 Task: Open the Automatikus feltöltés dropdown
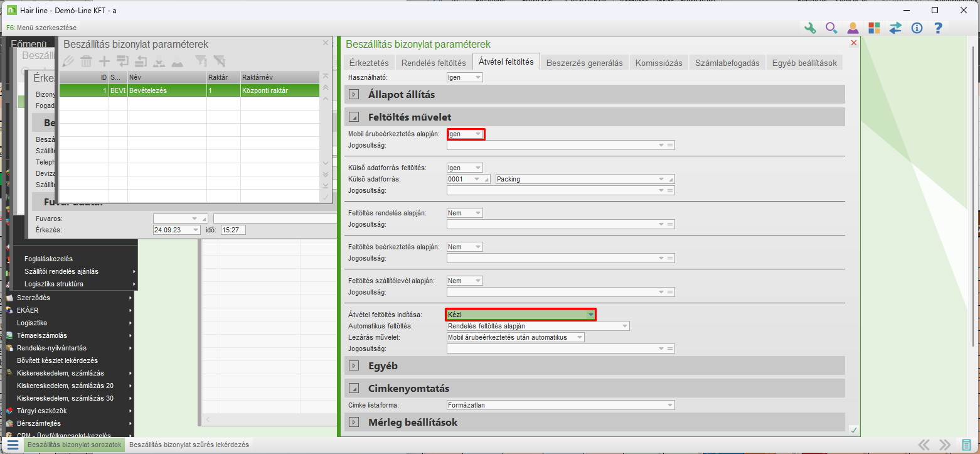(538, 326)
